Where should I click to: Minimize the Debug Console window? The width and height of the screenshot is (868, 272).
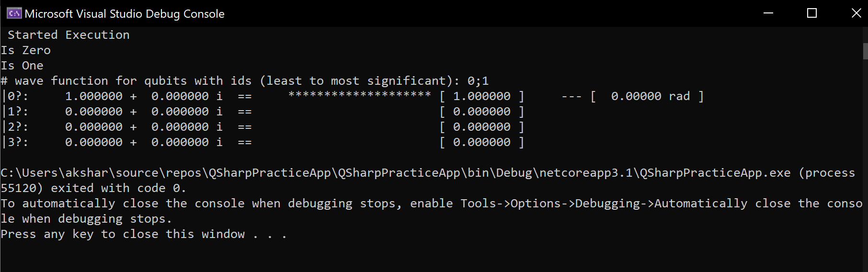click(x=768, y=13)
